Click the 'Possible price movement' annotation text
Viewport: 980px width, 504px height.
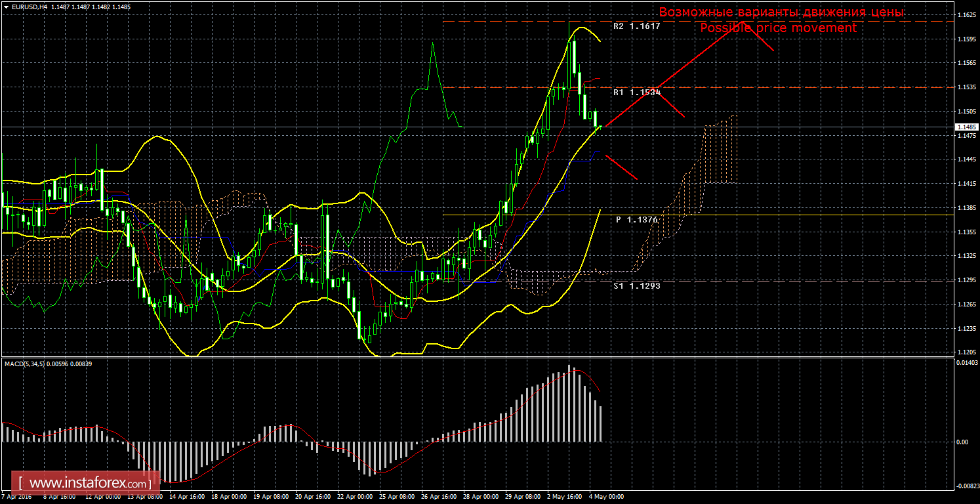pyautogui.click(x=778, y=28)
